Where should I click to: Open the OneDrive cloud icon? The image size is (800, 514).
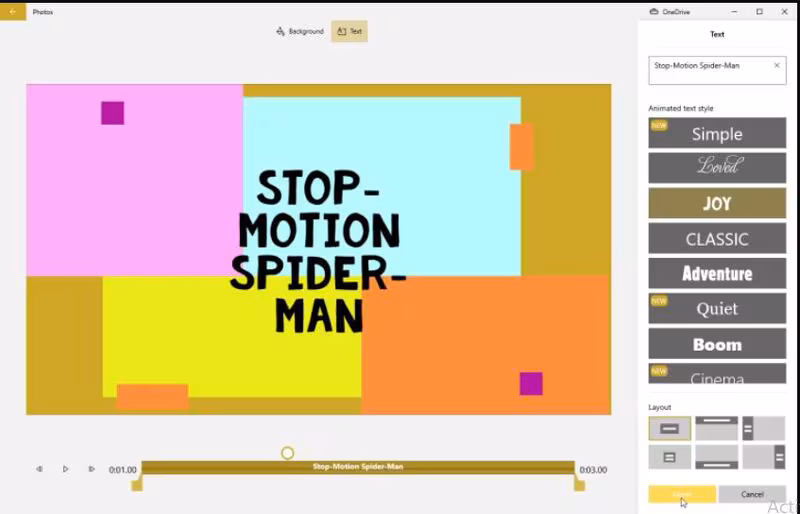654,12
